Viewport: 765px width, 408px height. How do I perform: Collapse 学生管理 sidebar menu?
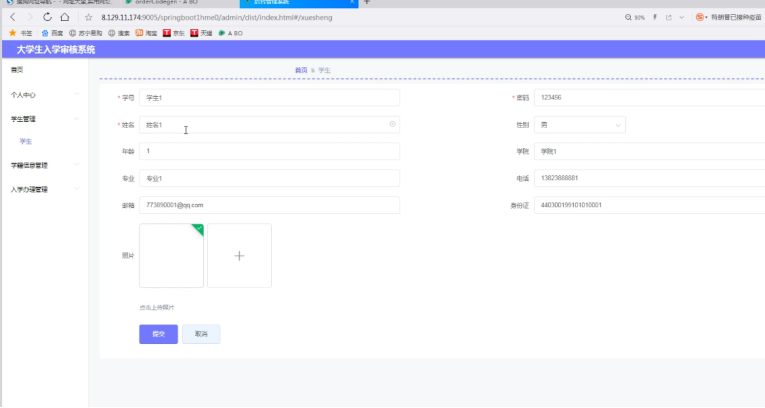tap(45, 119)
